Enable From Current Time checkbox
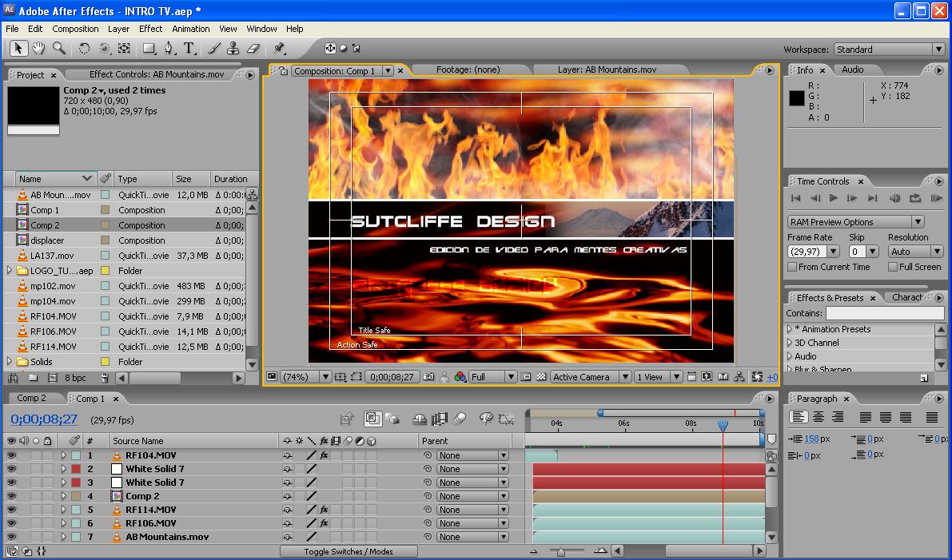Image resolution: width=952 pixels, height=560 pixels. pos(792,267)
